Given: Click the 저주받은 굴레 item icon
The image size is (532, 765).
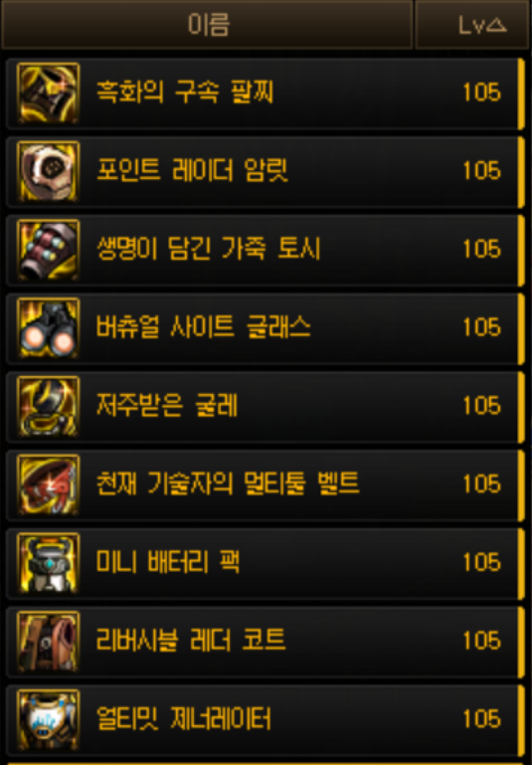Looking at the screenshot, I should 48,407.
